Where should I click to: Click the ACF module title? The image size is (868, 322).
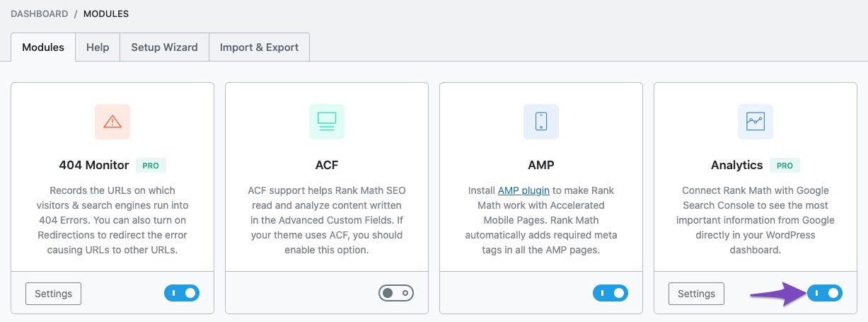tap(327, 166)
